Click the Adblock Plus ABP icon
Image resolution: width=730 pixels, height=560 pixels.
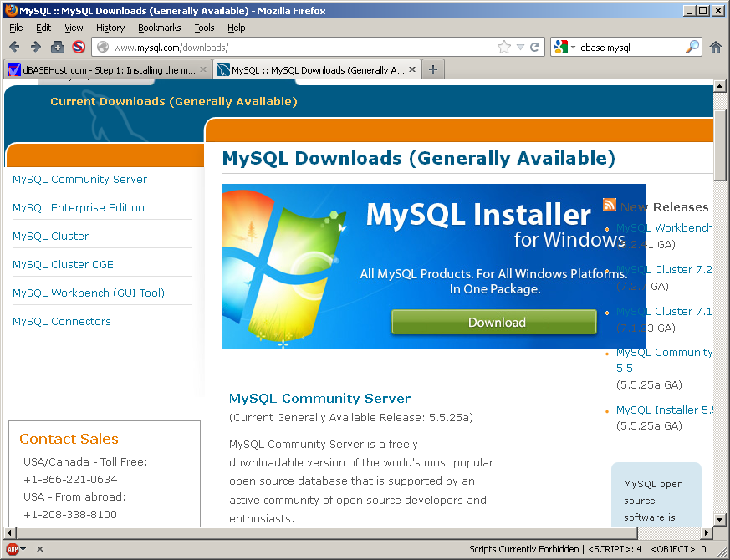pyautogui.click(x=13, y=549)
